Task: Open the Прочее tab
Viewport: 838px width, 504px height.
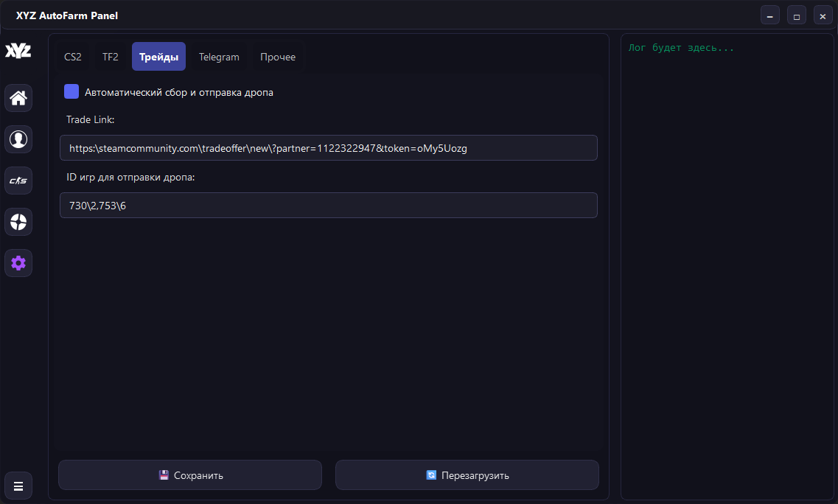Action: tap(278, 57)
